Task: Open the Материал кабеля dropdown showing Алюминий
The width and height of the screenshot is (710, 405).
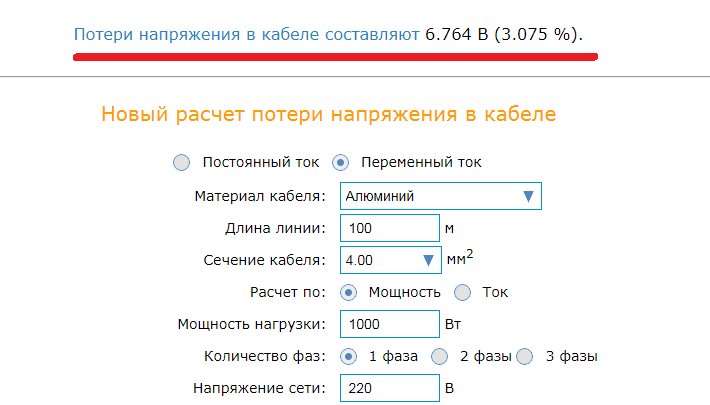Action: (440, 196)
